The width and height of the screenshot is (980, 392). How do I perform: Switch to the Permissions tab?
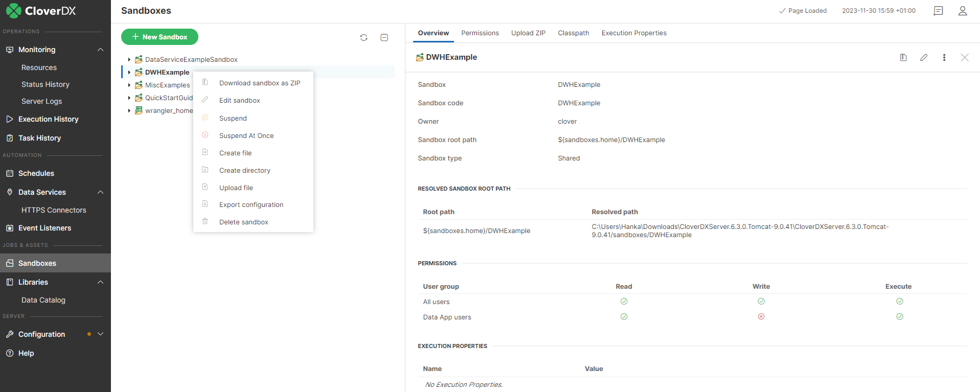point(480,33)
